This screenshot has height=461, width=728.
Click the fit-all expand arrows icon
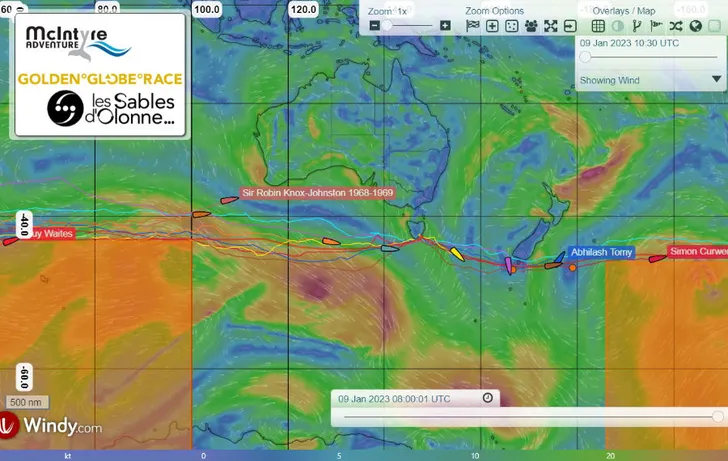click(551, 25)
